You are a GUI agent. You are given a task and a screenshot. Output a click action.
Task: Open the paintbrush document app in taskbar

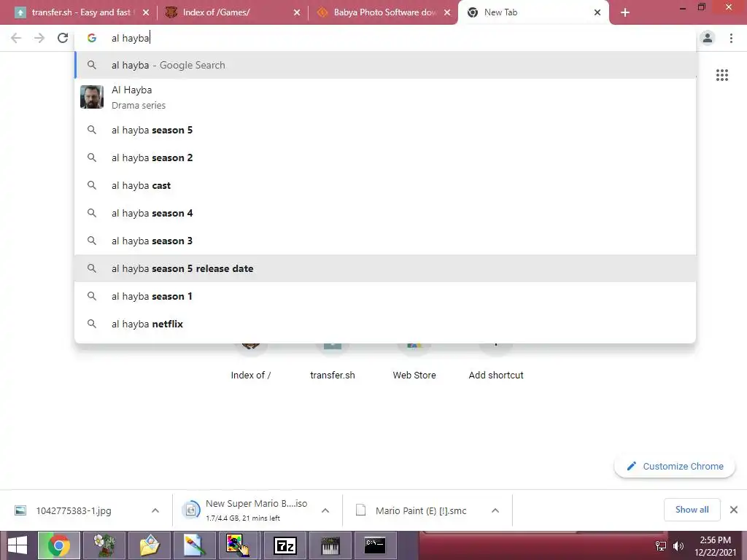pyautogui.click(x=195, y=545)
